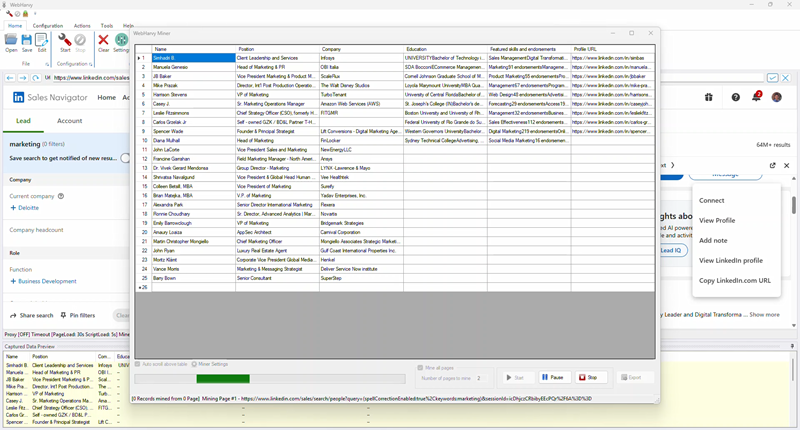Click the pin icon on Captured Data Preview panel
Screen dimensions: 800x430
tap(792, 346)
